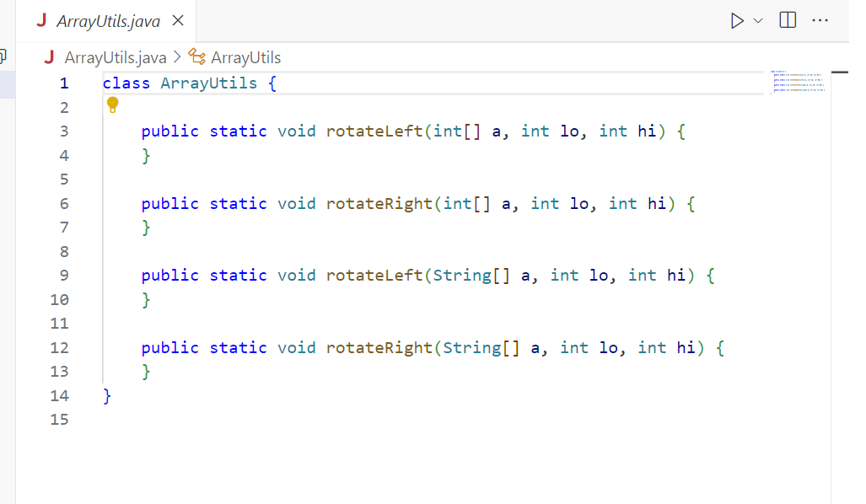Viewport: 866px width, 504px height.
Task: Click the int keyword on line 3
Action: (x=448, y=131)
